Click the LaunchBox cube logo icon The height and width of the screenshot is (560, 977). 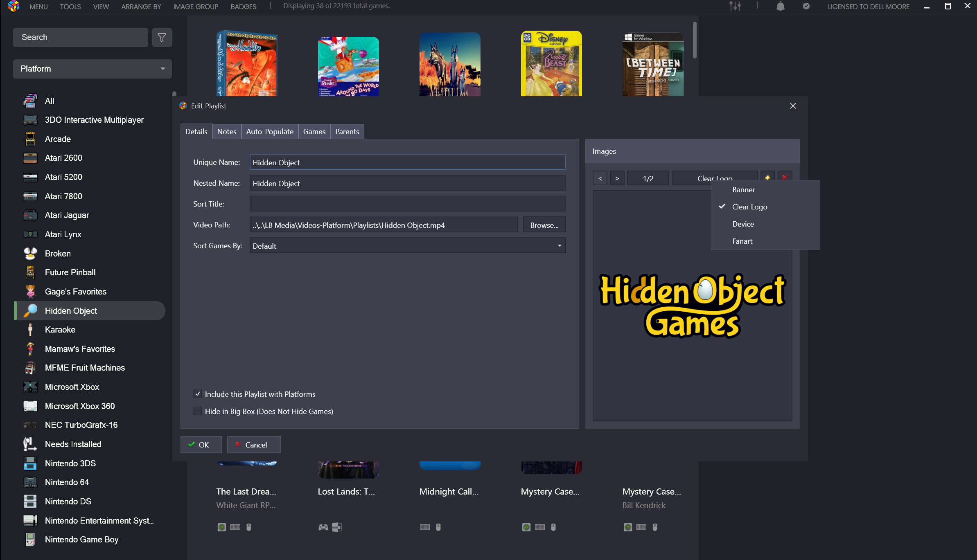[x=14, y=6]
